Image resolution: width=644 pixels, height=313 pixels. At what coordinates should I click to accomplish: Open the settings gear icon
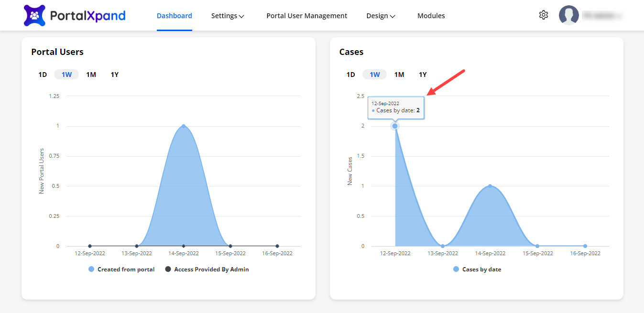(543, 15)
